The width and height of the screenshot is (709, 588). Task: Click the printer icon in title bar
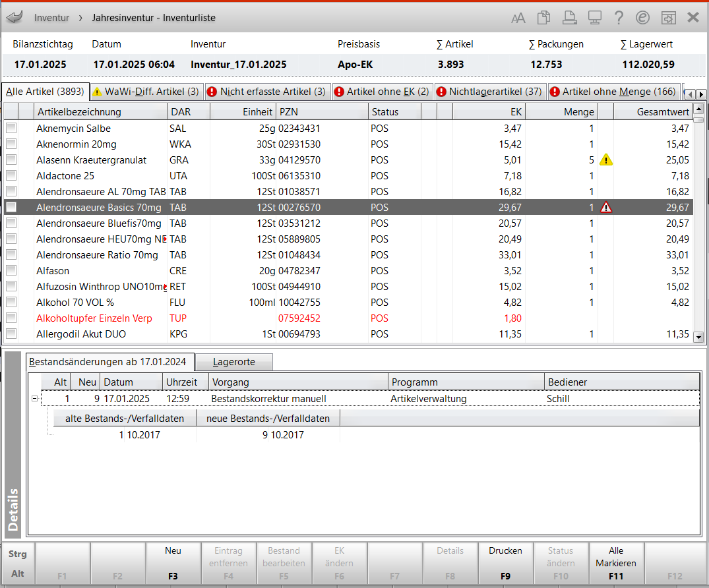(x=569, y=18)
